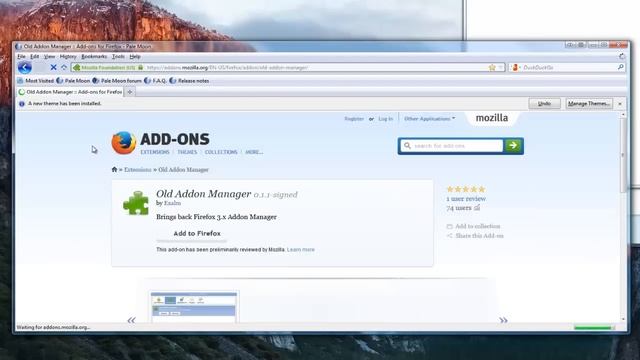Click the five-star rating
The width and height of the screenshot is (640, 360).
pos(466,189)
